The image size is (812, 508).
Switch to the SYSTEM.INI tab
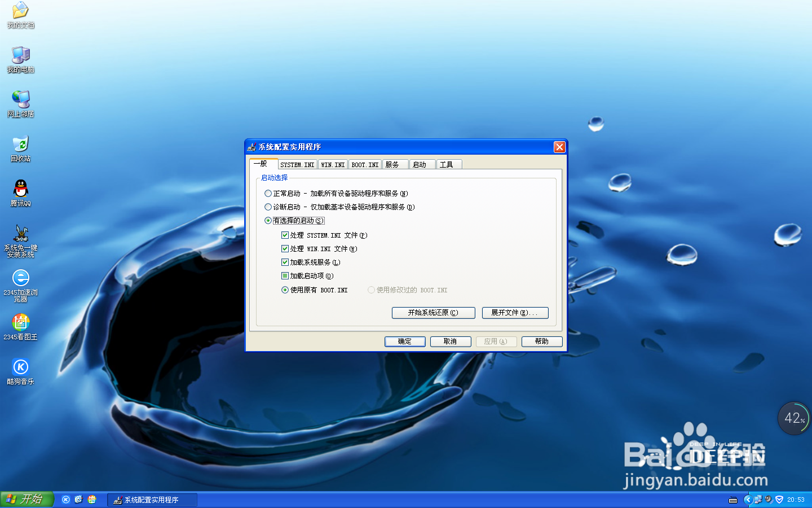(x=297, y=165)
